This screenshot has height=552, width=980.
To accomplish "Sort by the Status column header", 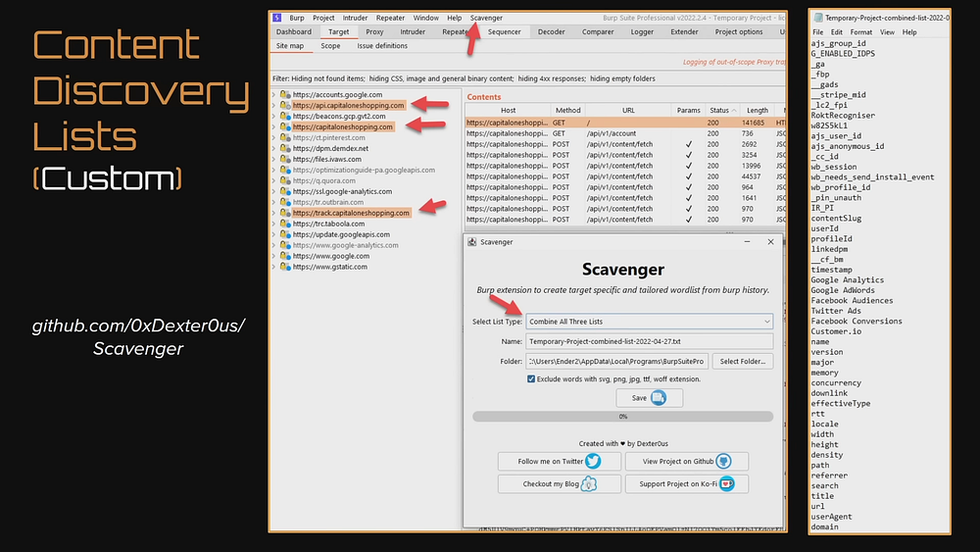I will coord(722,110).
